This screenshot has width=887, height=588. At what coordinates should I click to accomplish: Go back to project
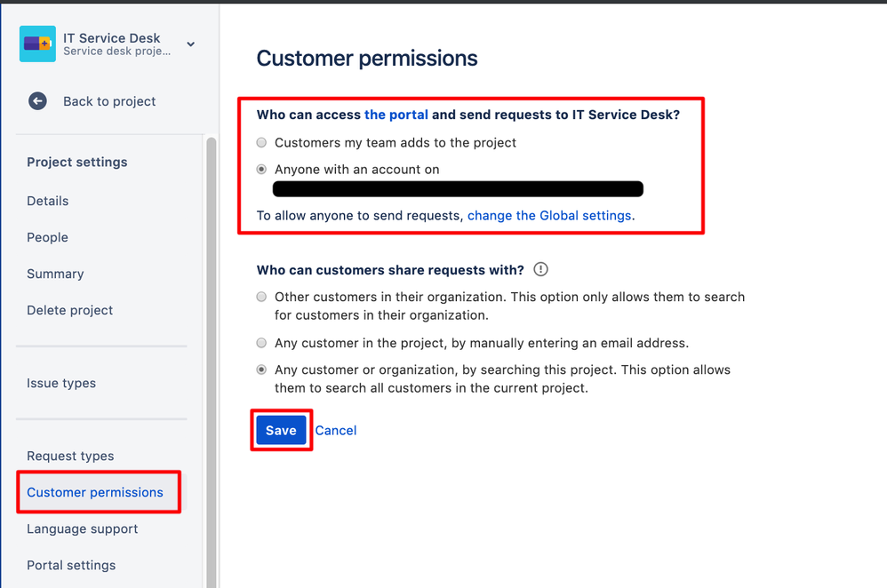click(x=109, y=101)
